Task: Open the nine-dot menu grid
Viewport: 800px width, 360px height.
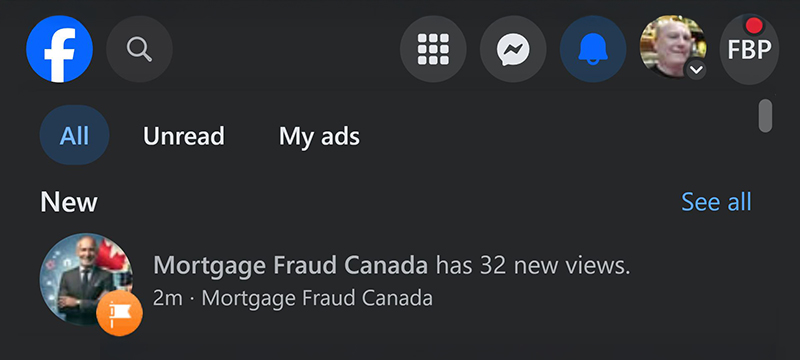Action: pos(433,49)
